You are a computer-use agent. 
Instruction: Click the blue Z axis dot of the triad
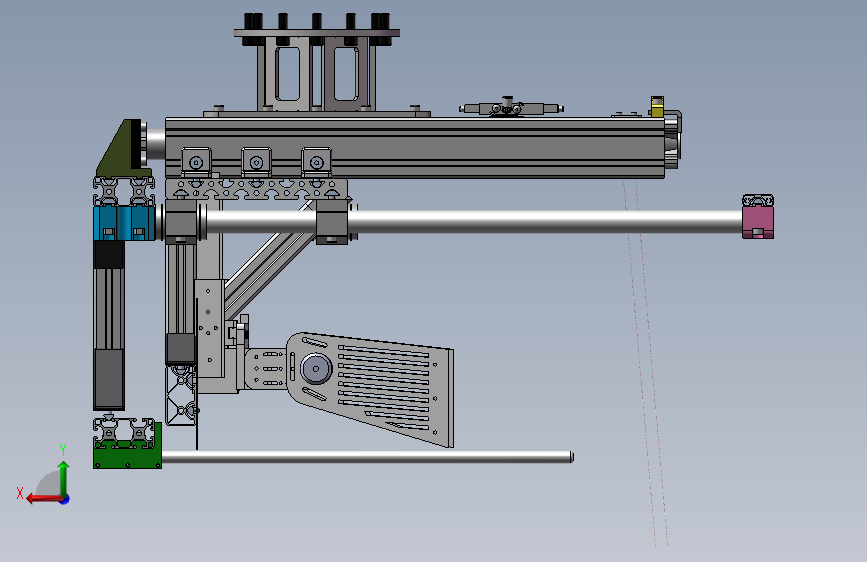65,500
